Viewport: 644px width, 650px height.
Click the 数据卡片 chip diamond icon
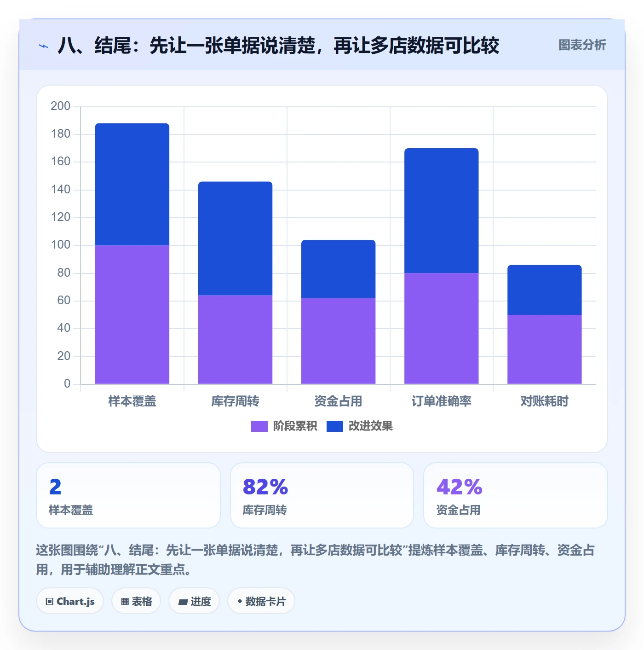[240, 601]
